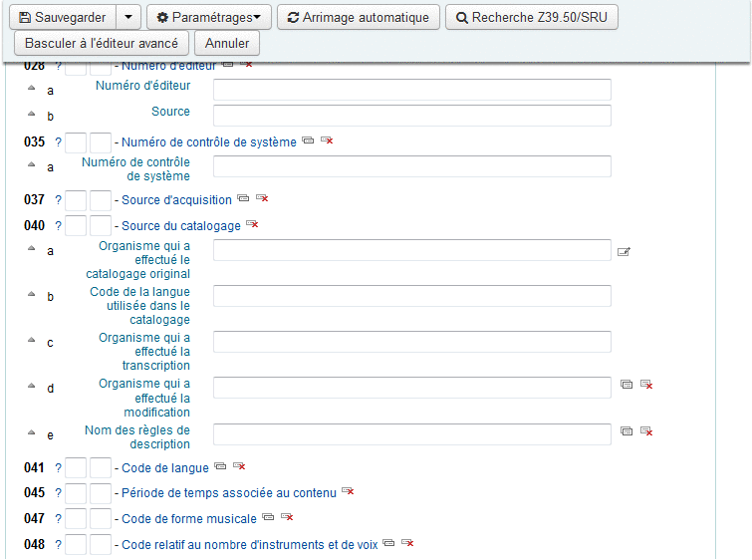752x560 pixels.
Task: Open the Sauvegarder dropdown arrow
Action: point(128,17)
